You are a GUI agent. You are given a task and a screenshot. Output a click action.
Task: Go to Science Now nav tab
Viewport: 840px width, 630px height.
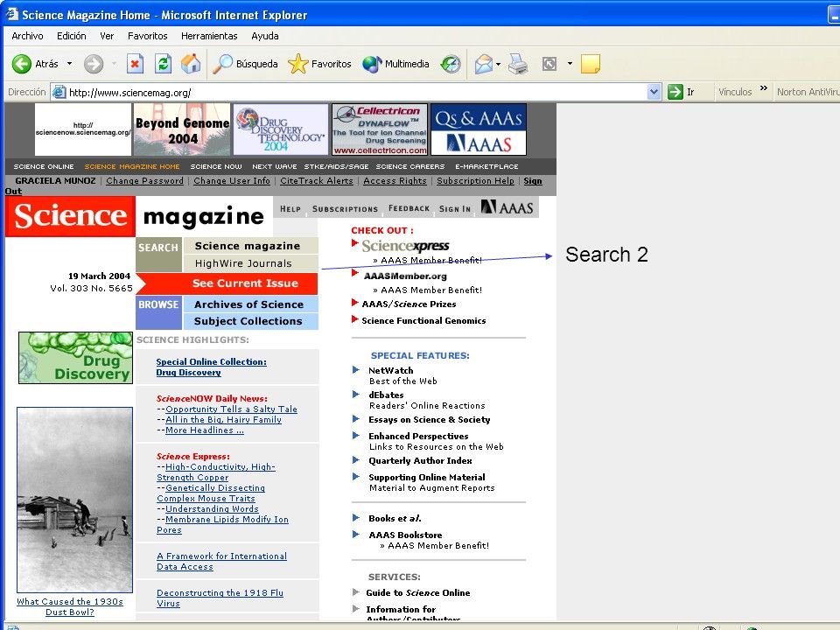point(216,166)
